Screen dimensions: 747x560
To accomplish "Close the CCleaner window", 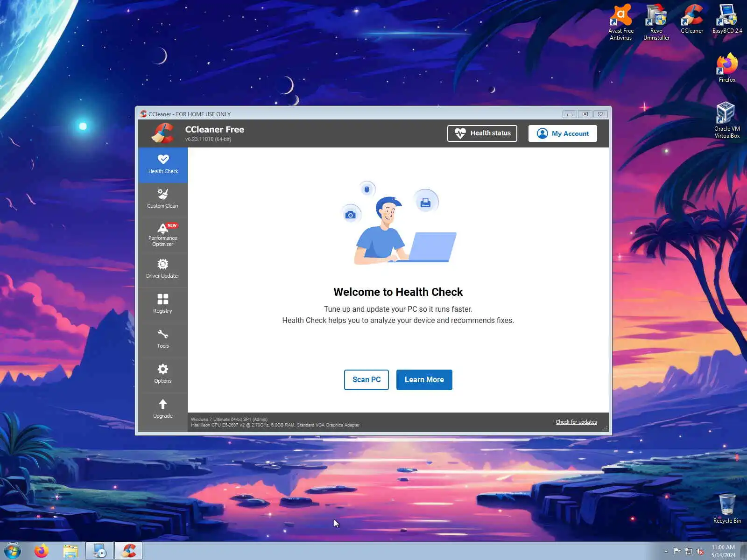I will pyautogui.click(x=601, y=114).
